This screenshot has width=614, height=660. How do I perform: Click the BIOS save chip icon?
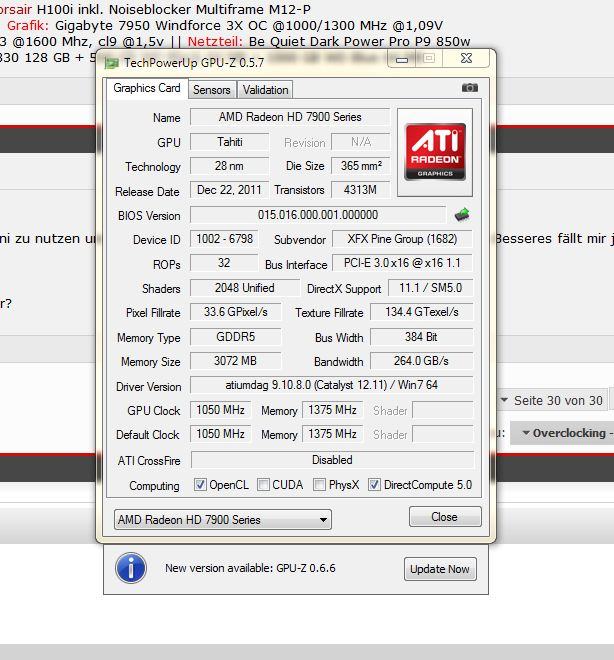462,215
